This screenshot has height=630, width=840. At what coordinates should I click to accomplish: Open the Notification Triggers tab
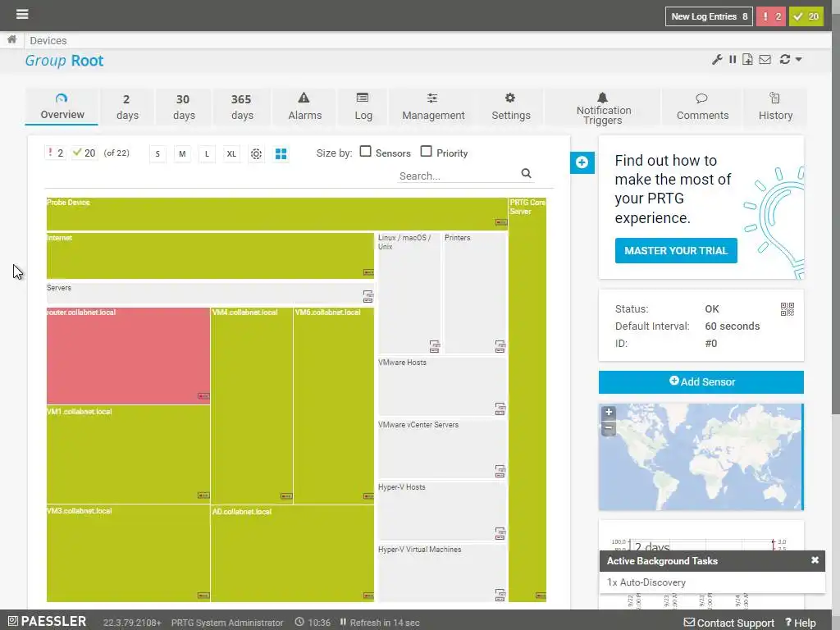(603, 107)
